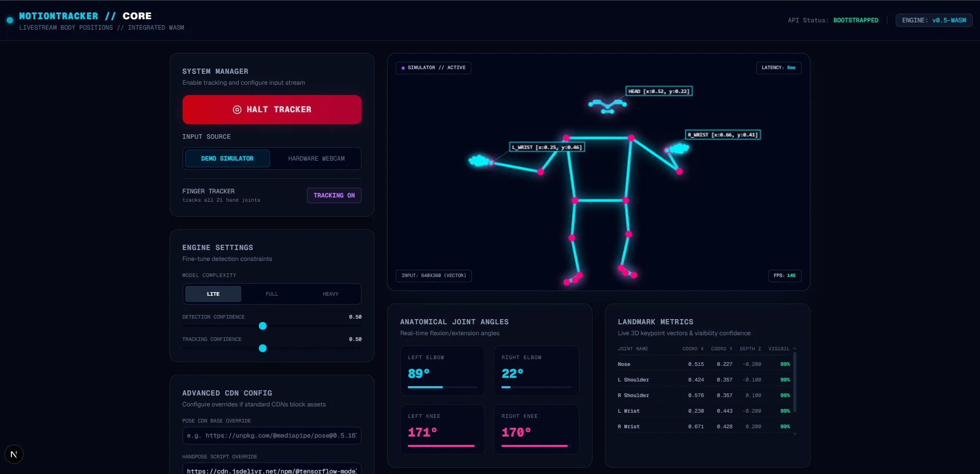
Task: Click the SIMULATOR // ACTIVE badge
Action: click(433, 68)
